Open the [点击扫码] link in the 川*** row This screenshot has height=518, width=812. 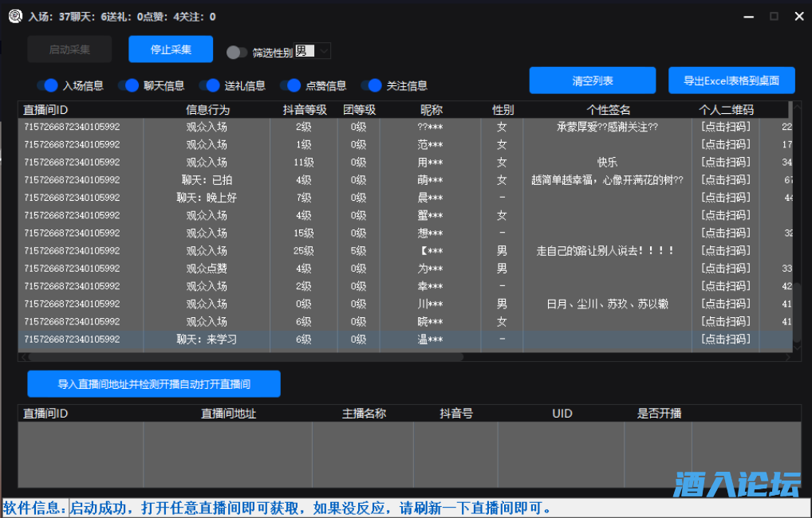point(725,304)
